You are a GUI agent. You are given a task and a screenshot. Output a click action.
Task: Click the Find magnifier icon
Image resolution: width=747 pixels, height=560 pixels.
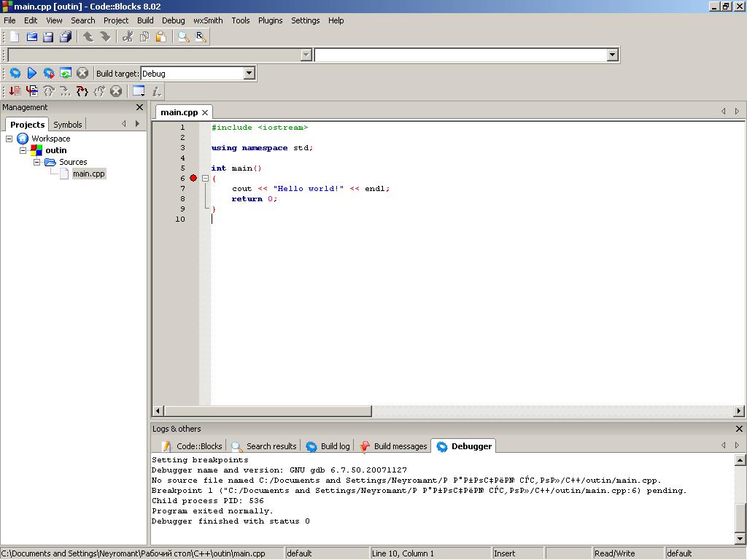(184, 37)
